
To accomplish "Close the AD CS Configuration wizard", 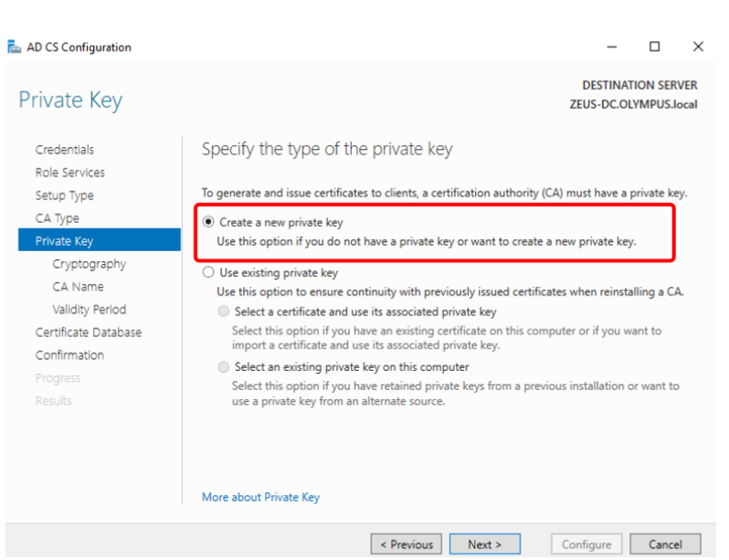I will (698, 48).
